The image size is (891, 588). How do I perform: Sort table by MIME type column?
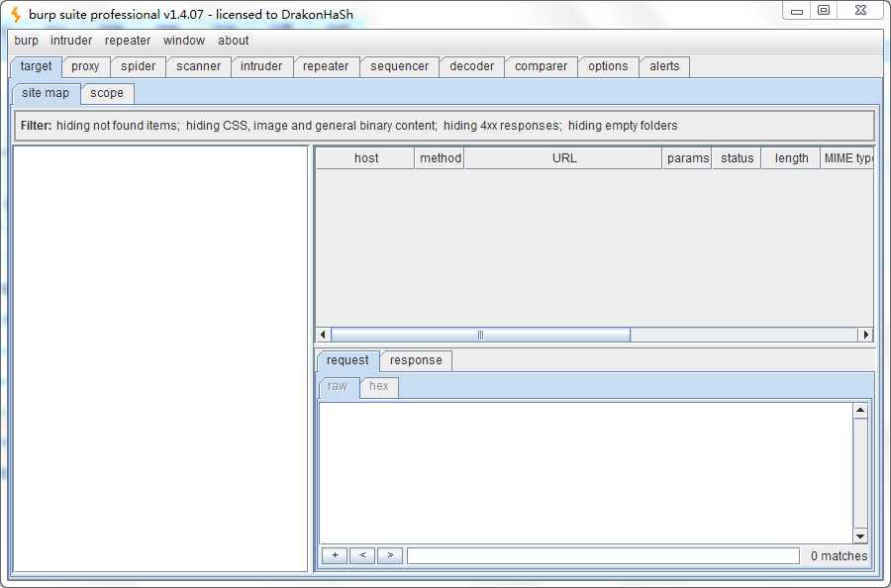pos(847,158)
